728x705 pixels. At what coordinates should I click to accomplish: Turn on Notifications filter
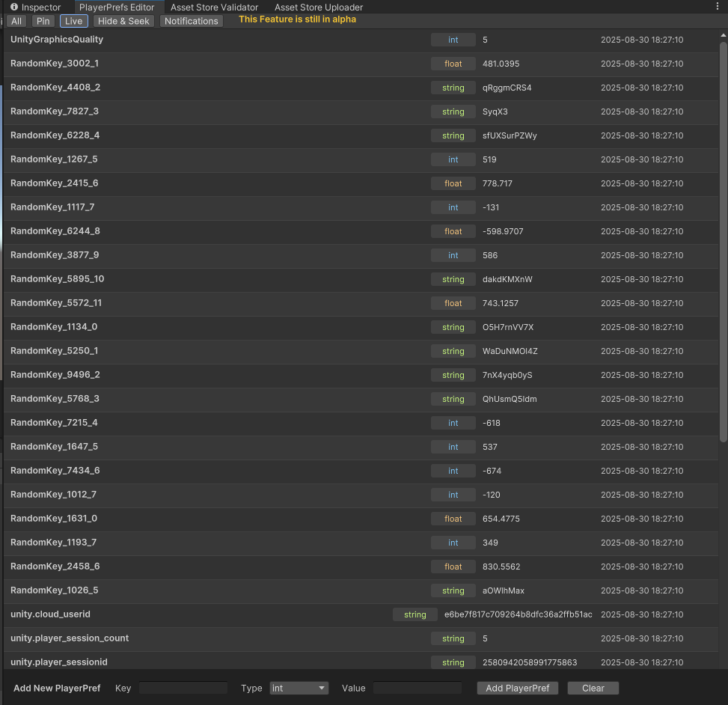coord(191,21)
